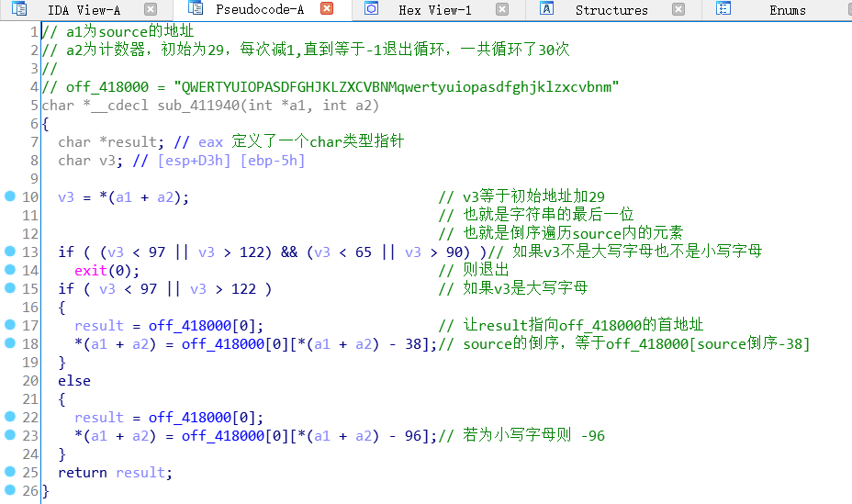Click off_418000 in the line 4 comment

(107, 87)
